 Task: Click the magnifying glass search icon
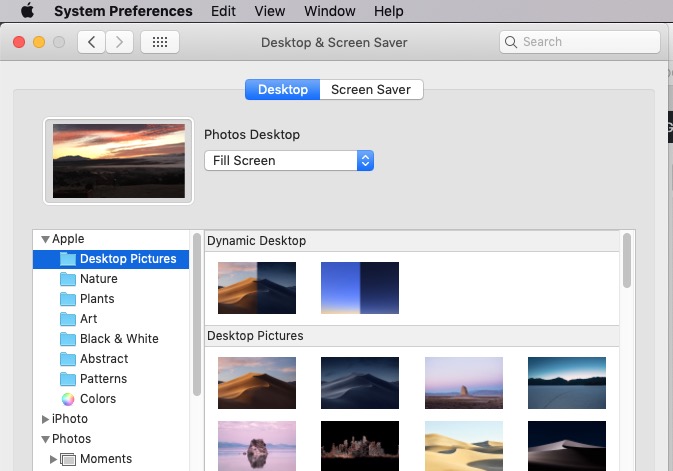(x=511, y=42)
